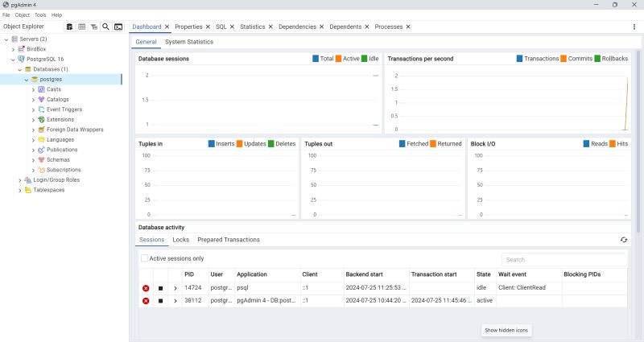Click the Schemas node icon

pyautogui.click(x=42, y=159)
